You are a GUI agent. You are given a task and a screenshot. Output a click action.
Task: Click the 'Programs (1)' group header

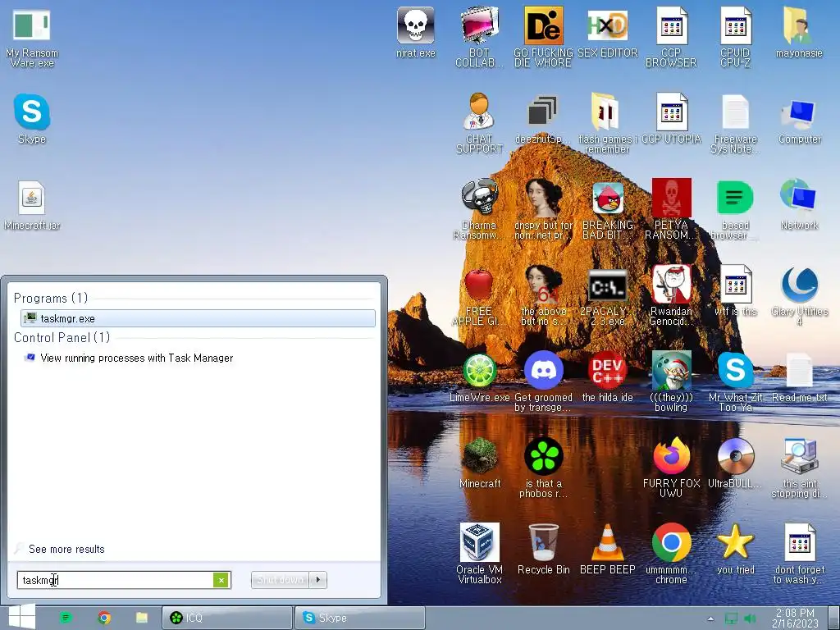point(50,298)
